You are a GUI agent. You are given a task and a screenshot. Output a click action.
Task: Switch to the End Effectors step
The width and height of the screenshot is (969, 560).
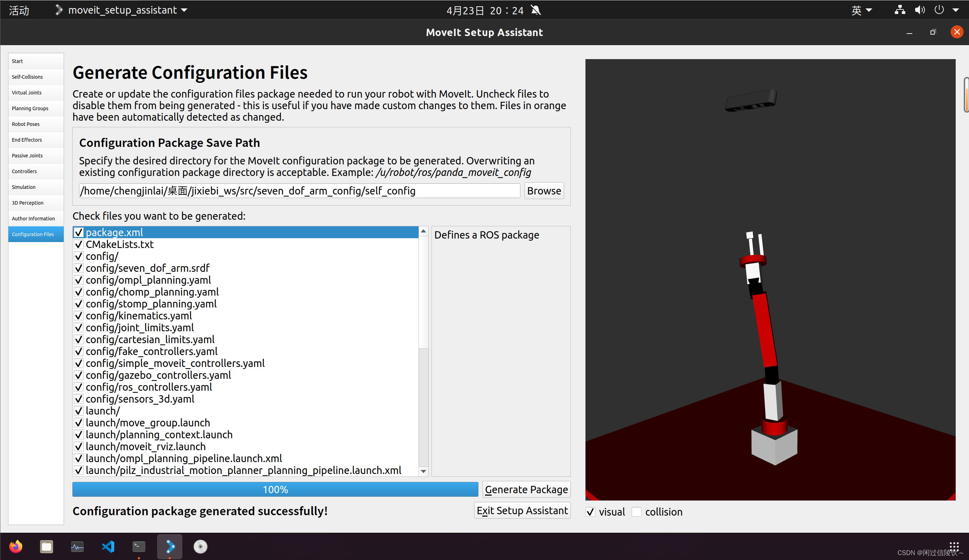coord(27,140)
